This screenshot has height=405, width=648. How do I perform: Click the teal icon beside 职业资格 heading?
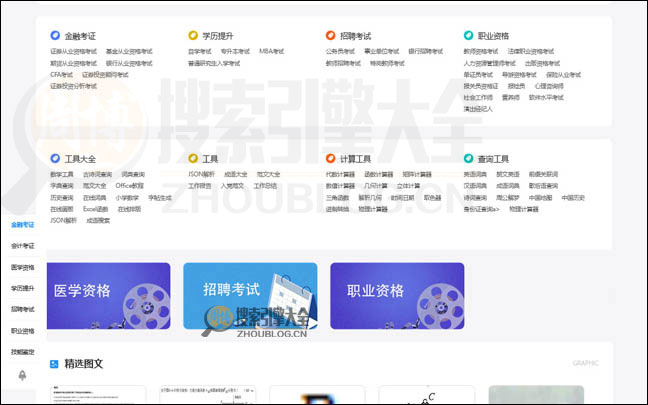point(468,36)
